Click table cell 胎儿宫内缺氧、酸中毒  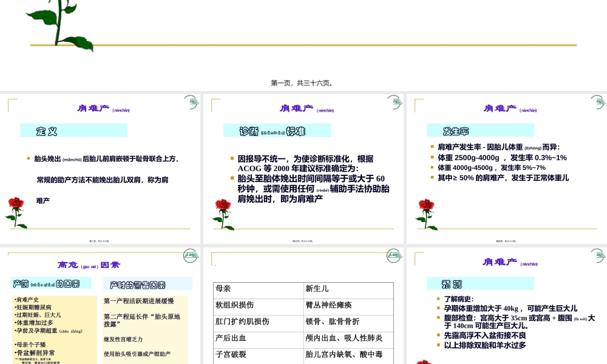[348, 355]
